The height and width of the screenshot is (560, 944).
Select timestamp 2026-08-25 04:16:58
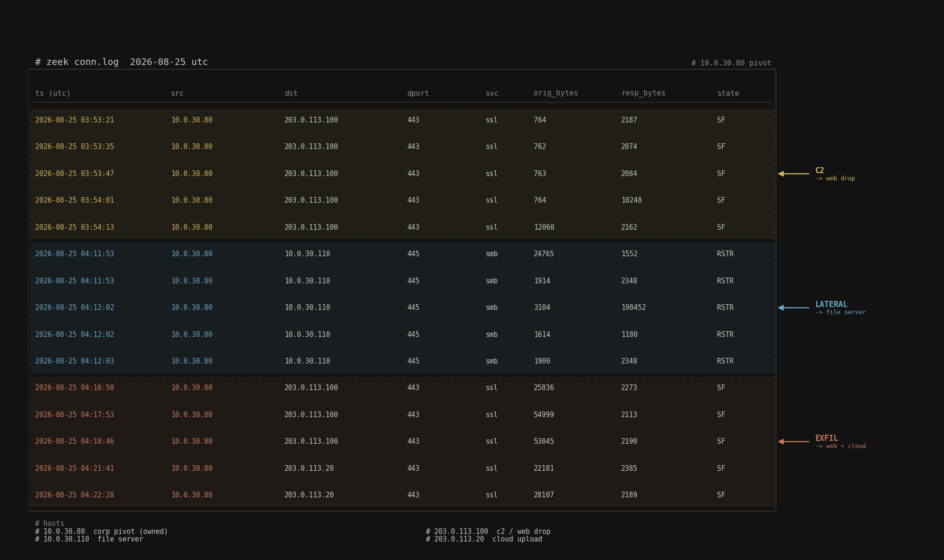(x=75, y=388)
